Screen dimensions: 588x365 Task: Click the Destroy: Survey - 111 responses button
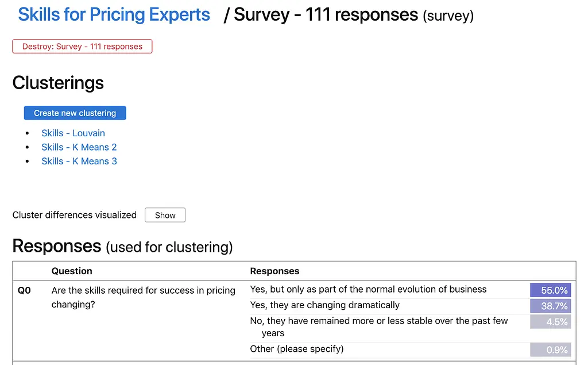pyautogui.click(x=82, y=47)
